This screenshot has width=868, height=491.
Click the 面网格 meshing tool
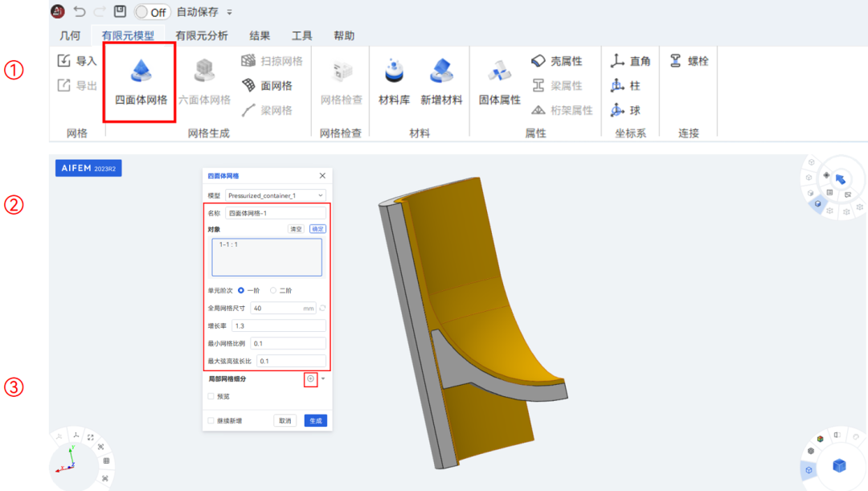coord(277,84)
